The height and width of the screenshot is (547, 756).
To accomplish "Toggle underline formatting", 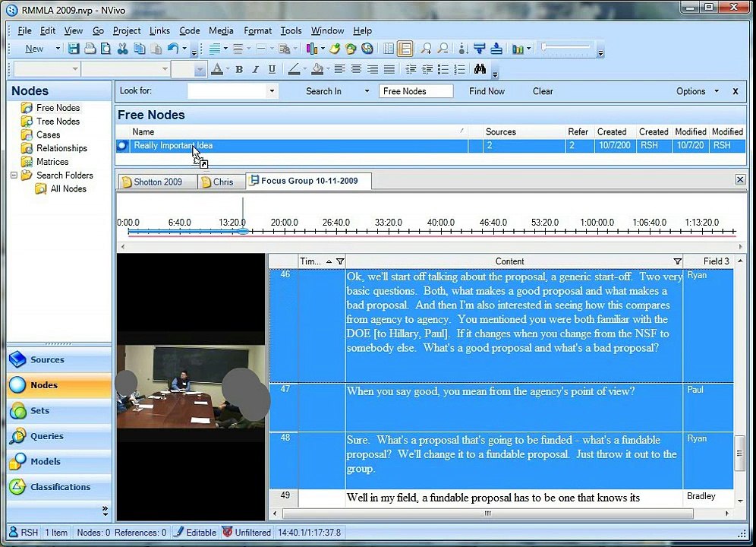I will point(272,70).
